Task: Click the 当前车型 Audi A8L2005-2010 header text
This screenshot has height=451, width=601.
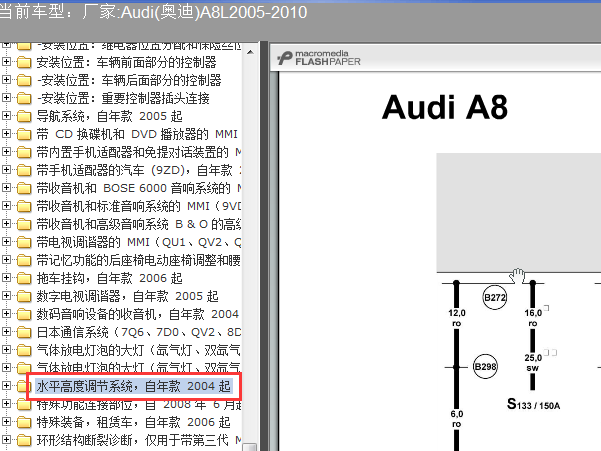Action: point(153,12)
